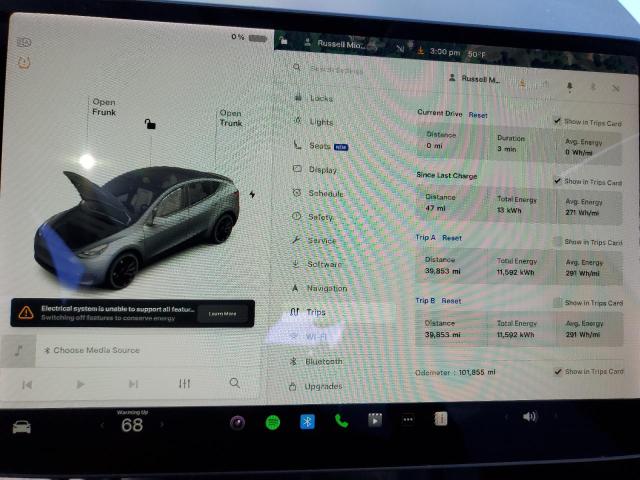Open the Phone app in dock

click(341, 421)
